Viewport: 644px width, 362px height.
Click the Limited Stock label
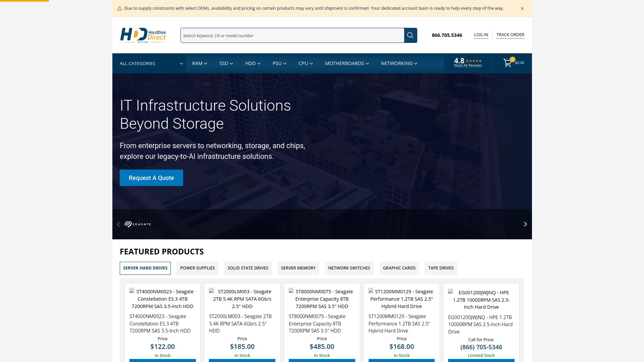point(481,356)
